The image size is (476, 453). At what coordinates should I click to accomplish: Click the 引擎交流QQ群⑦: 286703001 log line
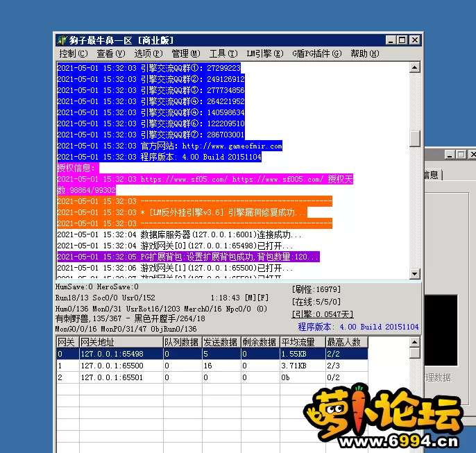point(151,135)
